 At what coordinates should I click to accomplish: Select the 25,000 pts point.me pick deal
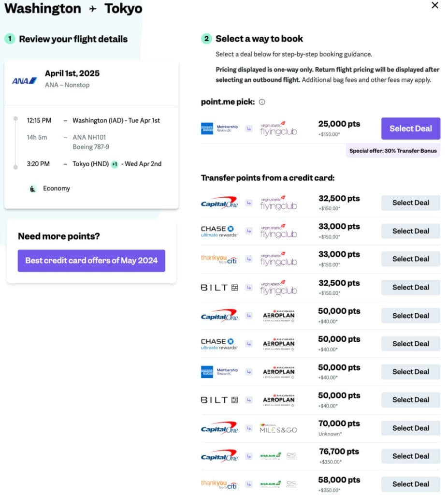coord(410,129)
